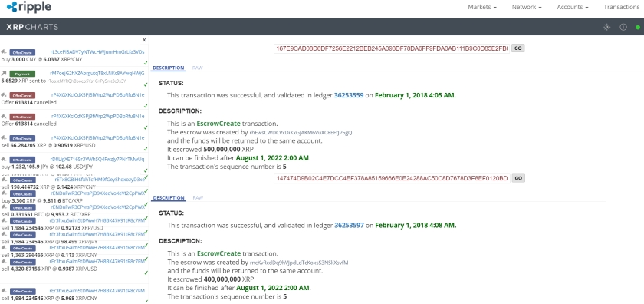Select DESCRIPTION tab of the 400,000,000 XRP escrow
Viewport: 644px width, 304px height.
(169, 198)
